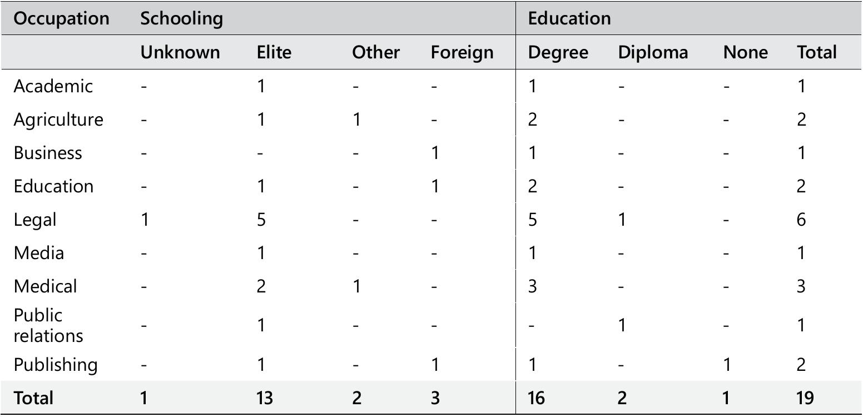Select the Legal row label

click(35, 220)
